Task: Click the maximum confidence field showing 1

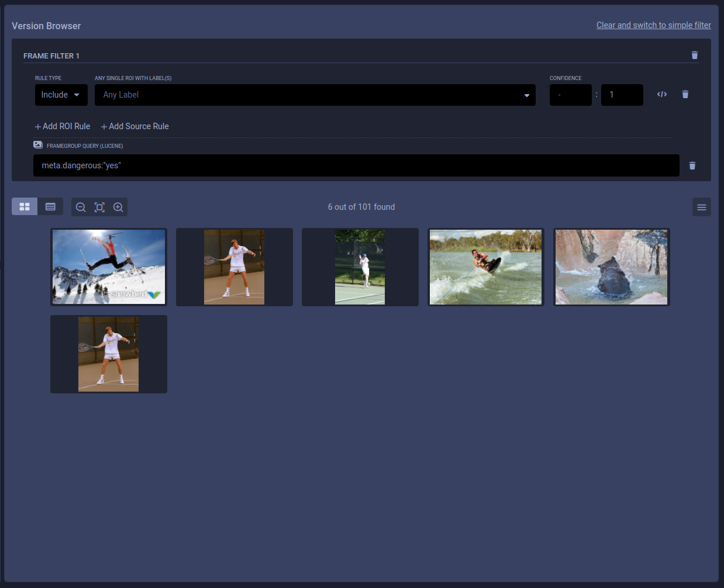Action: pyautogui.click(x=622, y=95)
